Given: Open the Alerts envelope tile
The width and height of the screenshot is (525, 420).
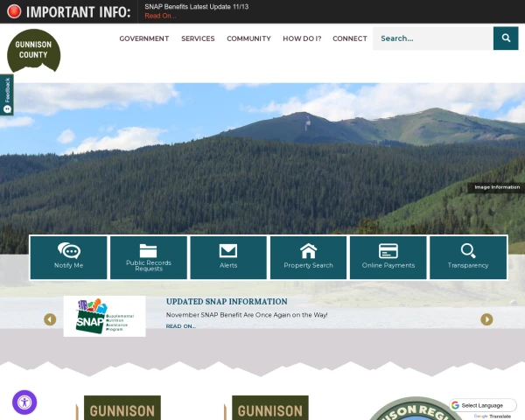Looking at the screenshot, I should point(228,257).
